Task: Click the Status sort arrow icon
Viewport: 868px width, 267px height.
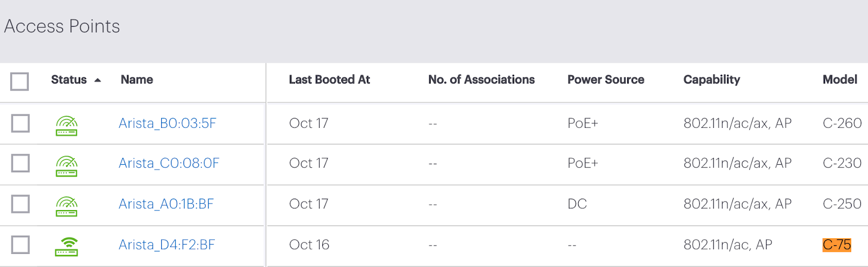Action: [x=98, y=80]
